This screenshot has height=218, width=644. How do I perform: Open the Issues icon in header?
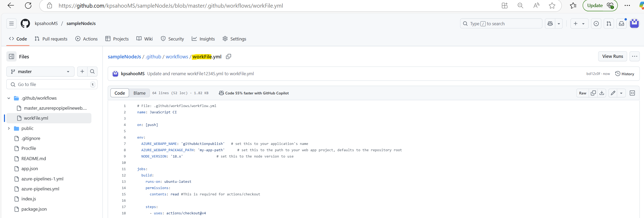point(596,24)
